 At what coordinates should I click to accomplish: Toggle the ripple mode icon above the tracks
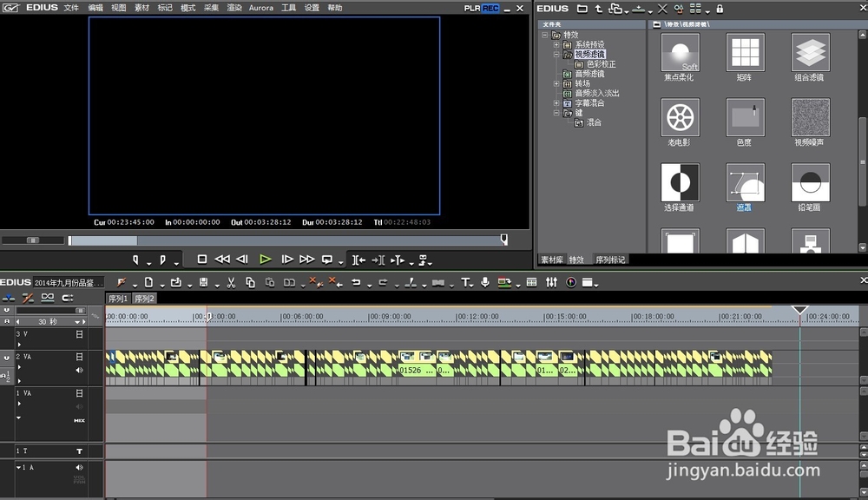28,298
